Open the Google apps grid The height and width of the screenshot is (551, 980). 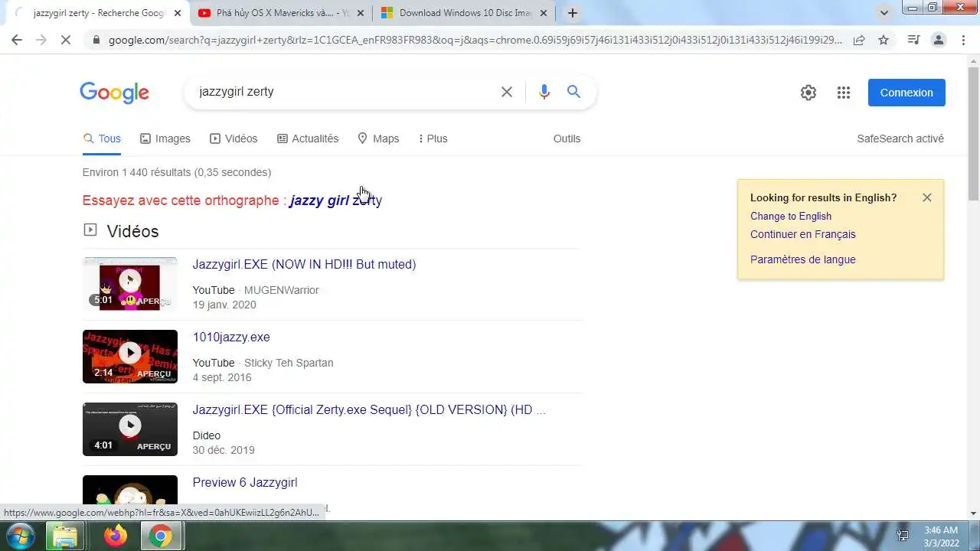pos(844,93)
